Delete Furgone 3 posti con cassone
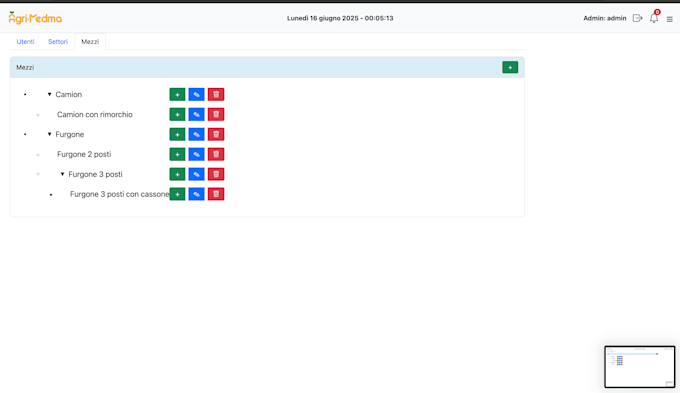The width and height of the screenshot is (680, 393). [x=216, y=194]
